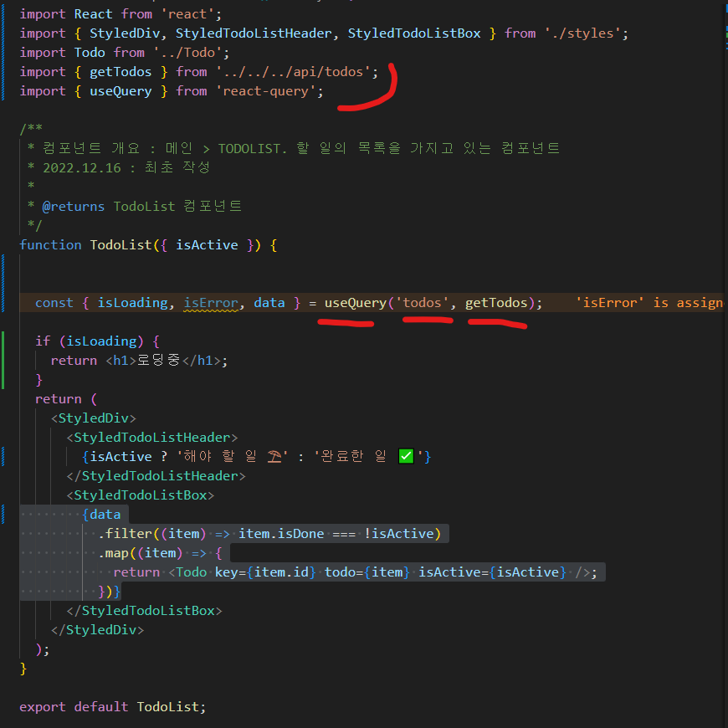Screen dimensions: 728x728
Task: Click the @returns tag in the comment
Action: [x=74, y=206]
